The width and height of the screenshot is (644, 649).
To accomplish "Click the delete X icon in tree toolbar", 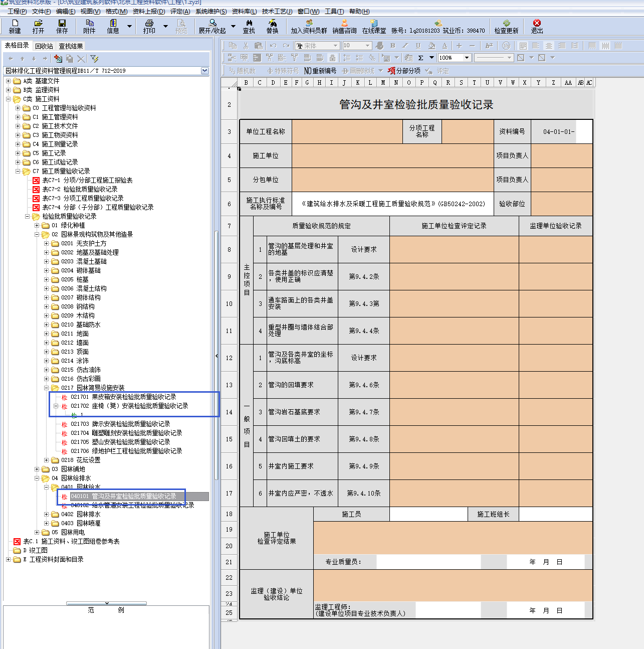I will [81, 59].
